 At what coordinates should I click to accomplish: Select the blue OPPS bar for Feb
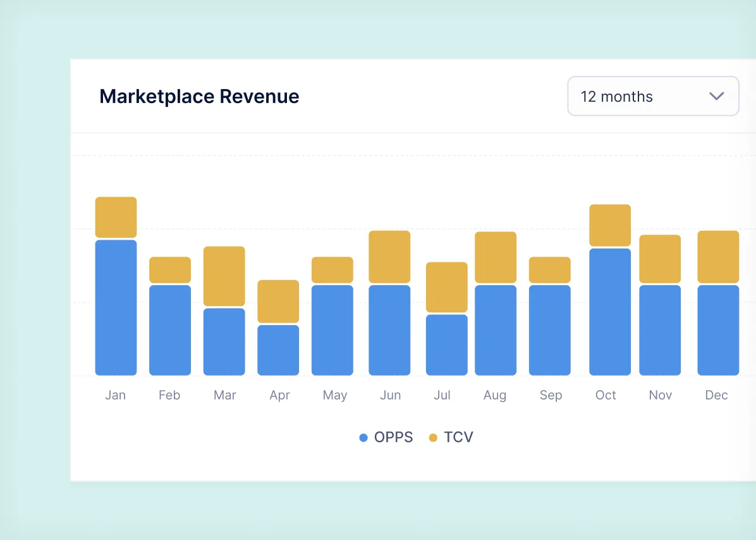(169, 330)
